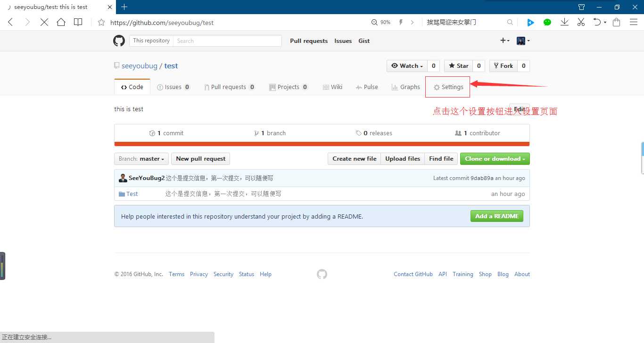
Task: Click the Test folder icon
Action: [x=122, y=194]
